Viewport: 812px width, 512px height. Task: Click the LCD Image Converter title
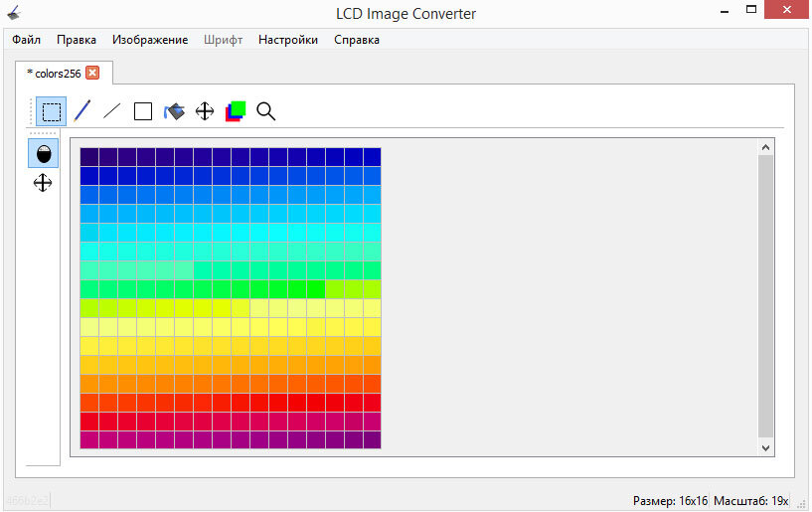[406, 14]
